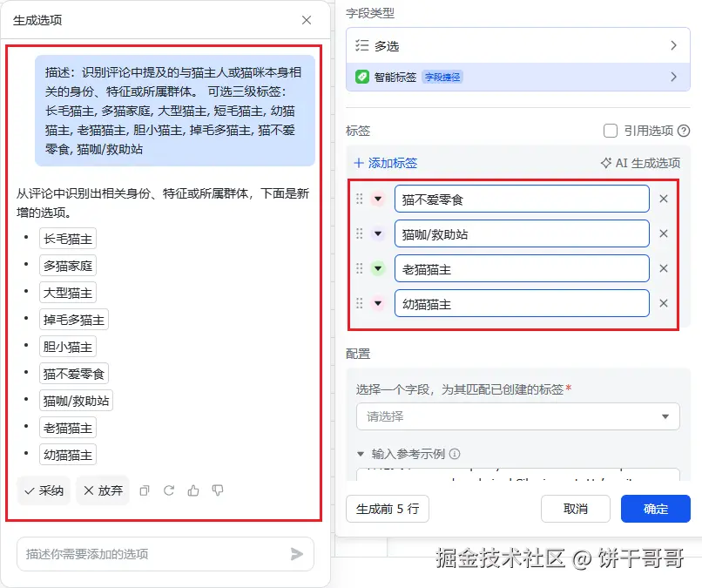Viewport: 702px width, 588px height.
Task: Collapse the 输入参考示例 section
Action: [x=361, y=454]
